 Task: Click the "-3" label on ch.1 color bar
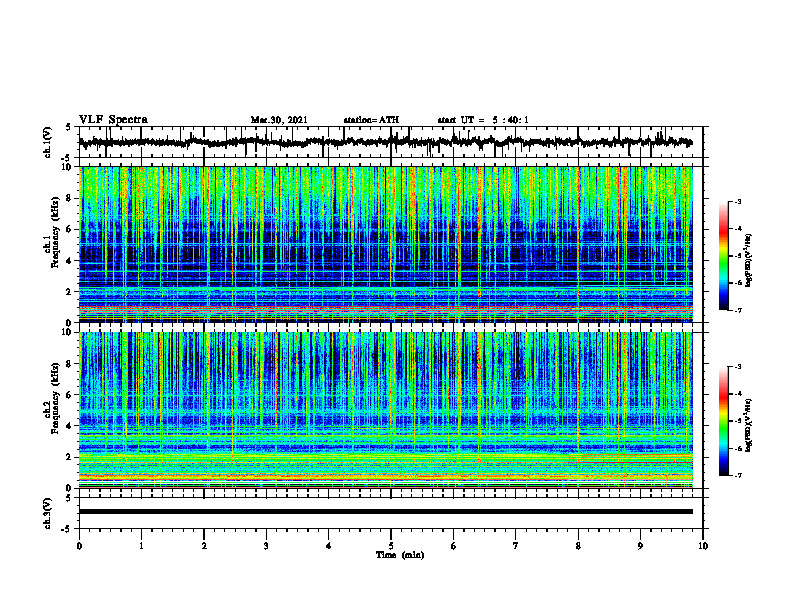pos(738,201)
